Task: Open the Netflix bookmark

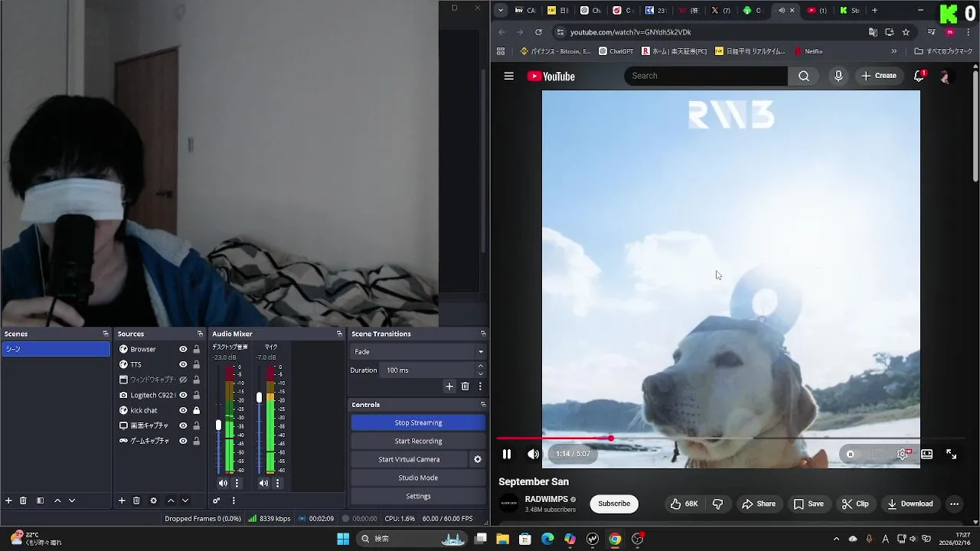Action: pyautogui.click(x=808, y=51)
